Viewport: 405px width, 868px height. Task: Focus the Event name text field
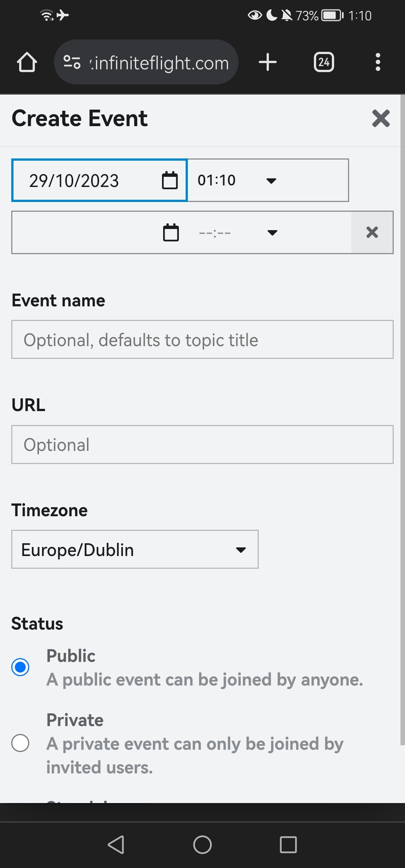[202, 340]
